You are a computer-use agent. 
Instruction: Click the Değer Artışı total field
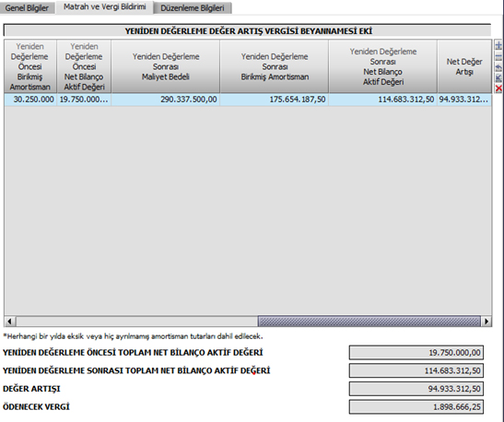click(x=416, y=389)
